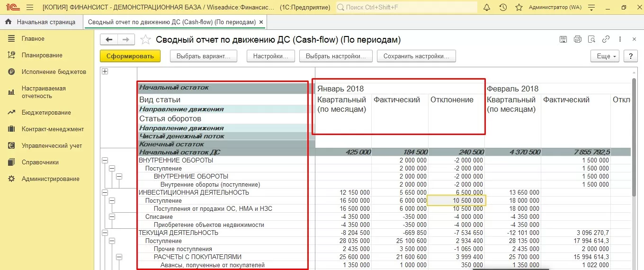Select cell with value 12 150 000
Viewport: 644px width, 270px height.
(343, 192)
